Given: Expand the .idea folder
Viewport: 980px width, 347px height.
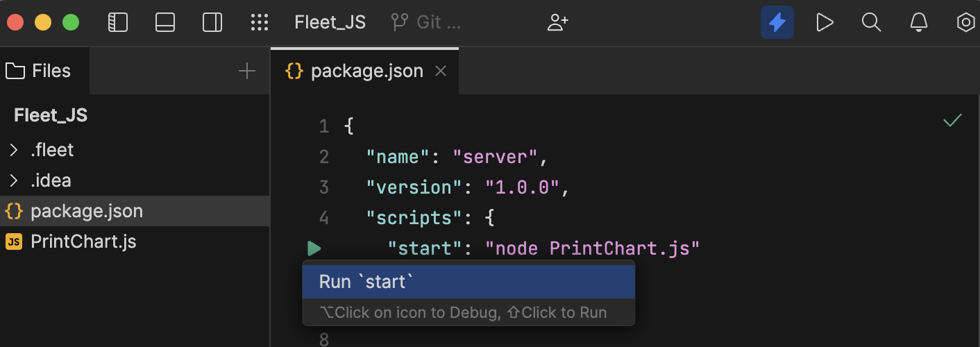Looking at the screenshot, I should [x=14, y=180].
